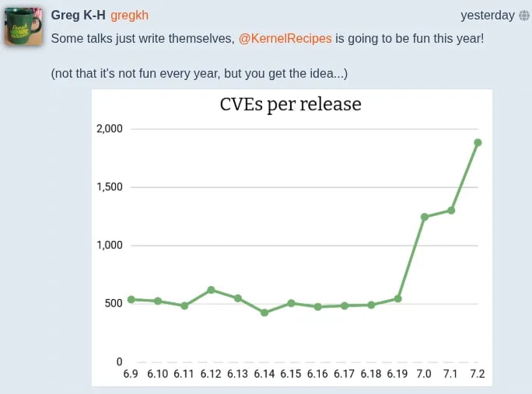Click the globe visibility icon
The width and height of the screenshot is (532, 394).
(524, 16)
